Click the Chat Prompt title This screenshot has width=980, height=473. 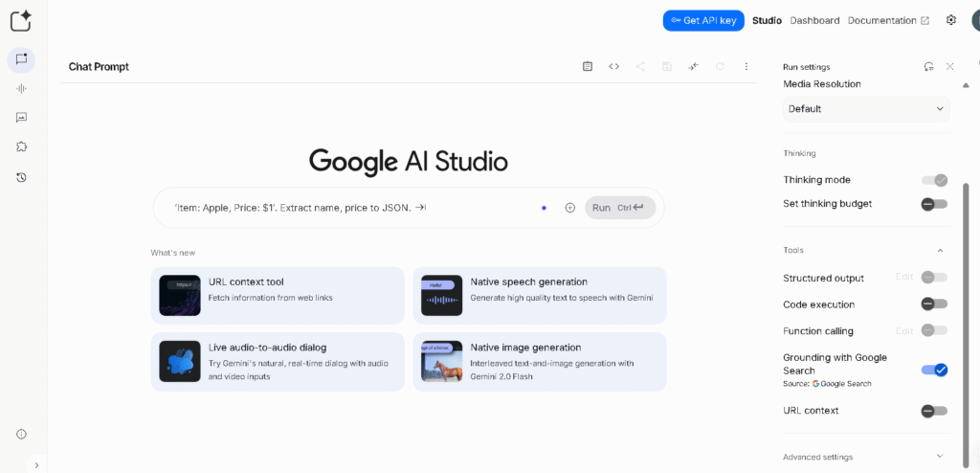99,67
